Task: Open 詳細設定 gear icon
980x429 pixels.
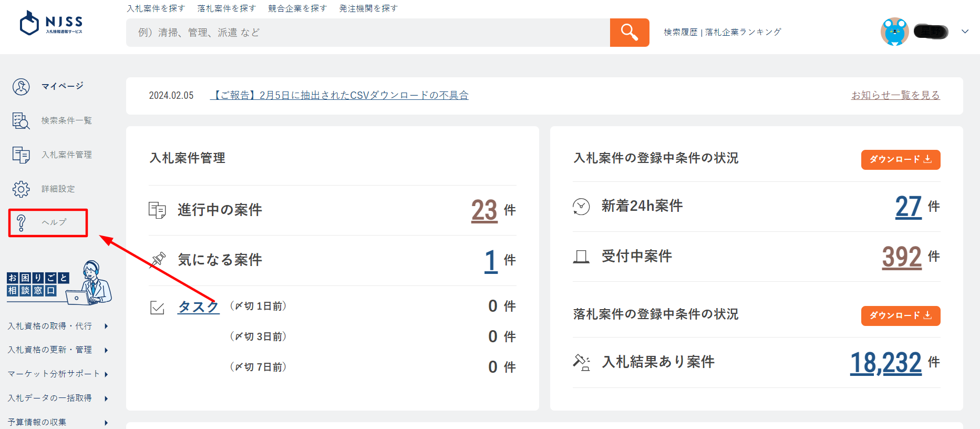Action: click(x=21, y=189)
